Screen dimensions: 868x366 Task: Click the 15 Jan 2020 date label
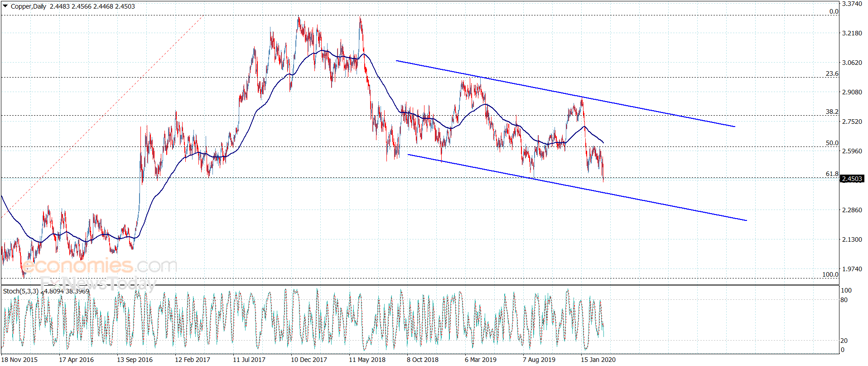(598, 360)
